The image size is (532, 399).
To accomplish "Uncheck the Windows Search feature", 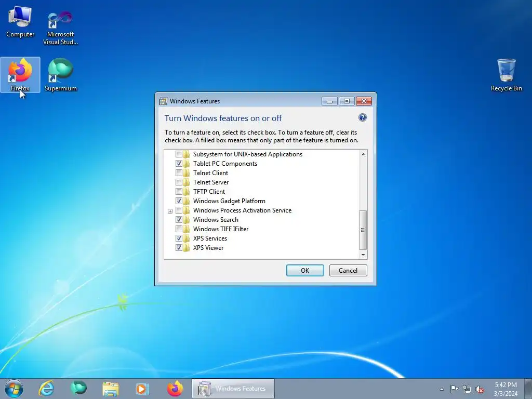I will point(179,220).
